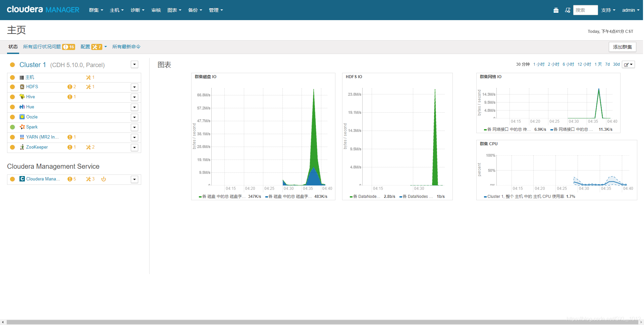Click Spark green health status dot
644x325 pixels.
(12, 127)
